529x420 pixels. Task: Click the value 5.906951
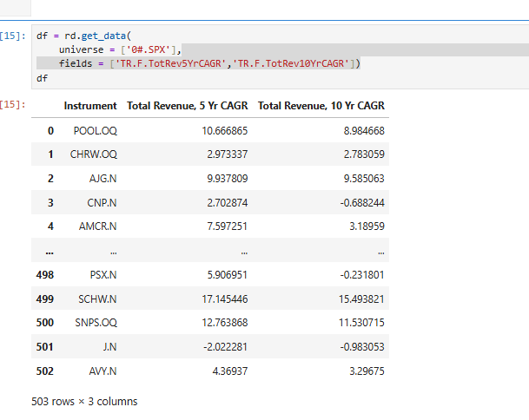[228, 275]
